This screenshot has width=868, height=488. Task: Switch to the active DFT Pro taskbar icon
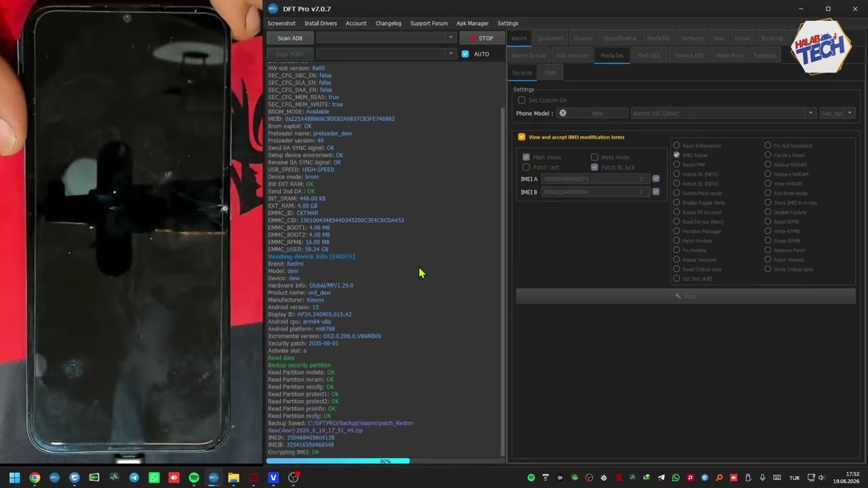pos(214,478)
